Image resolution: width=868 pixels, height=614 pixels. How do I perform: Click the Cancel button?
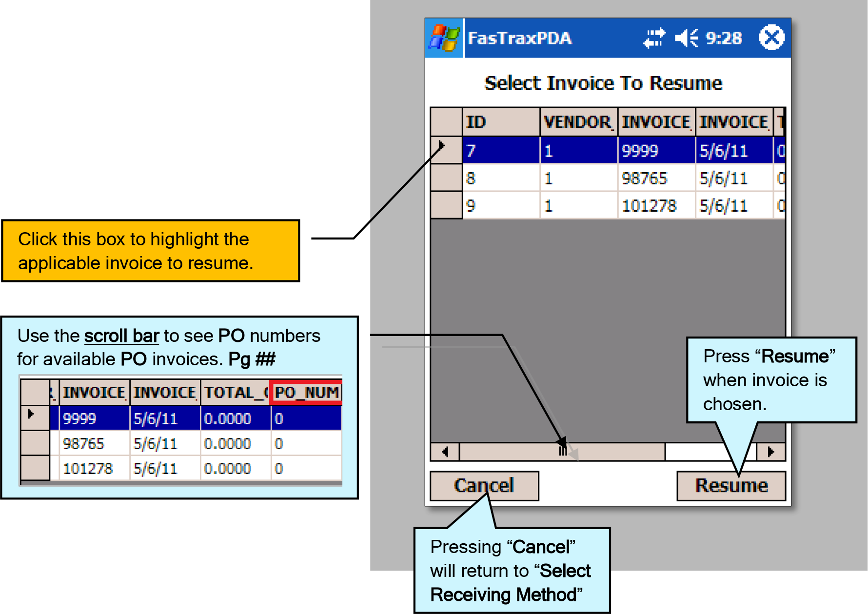click(x=484, y=486)
